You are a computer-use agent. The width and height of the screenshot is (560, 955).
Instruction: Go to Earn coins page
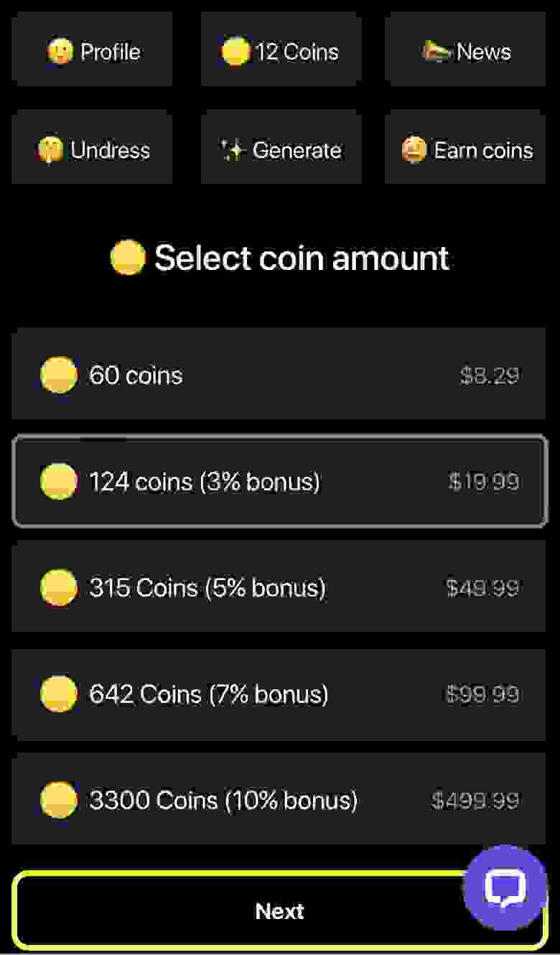coord(465,150)
